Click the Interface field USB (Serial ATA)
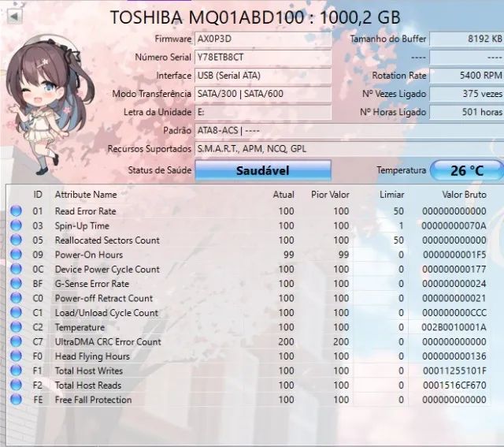The image size is (504, 447). [263, 76]
